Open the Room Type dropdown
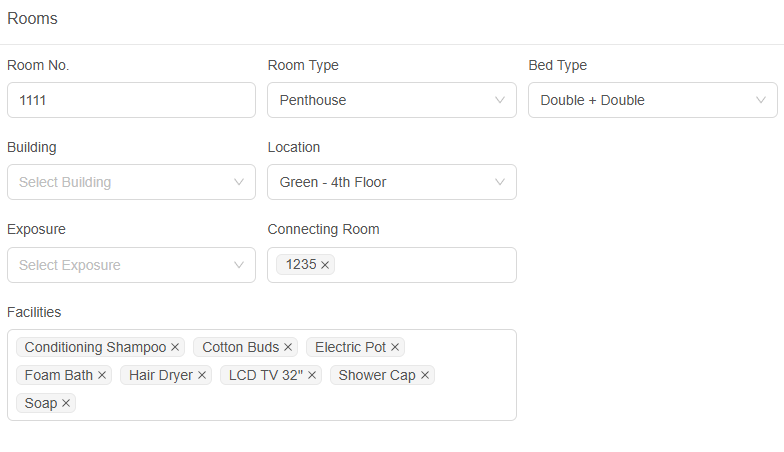Viewport: 784px width, 452px height. pos(380,100)
